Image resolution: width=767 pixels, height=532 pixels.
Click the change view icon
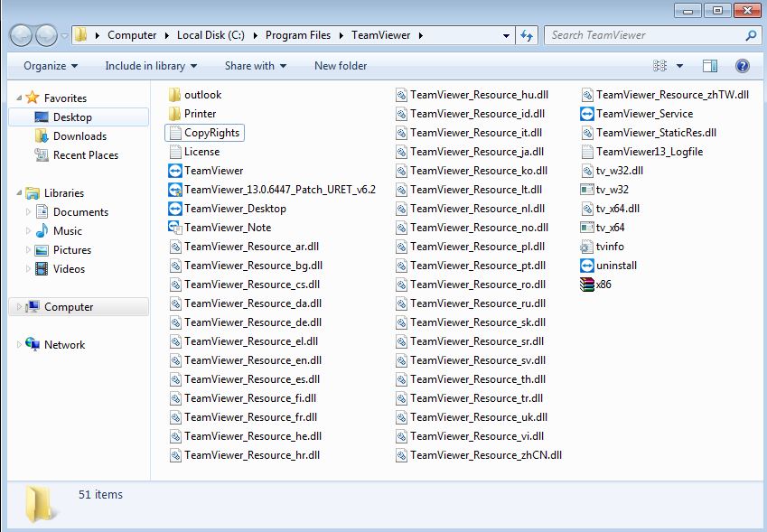pyautogui.click(x=659, y=66)
